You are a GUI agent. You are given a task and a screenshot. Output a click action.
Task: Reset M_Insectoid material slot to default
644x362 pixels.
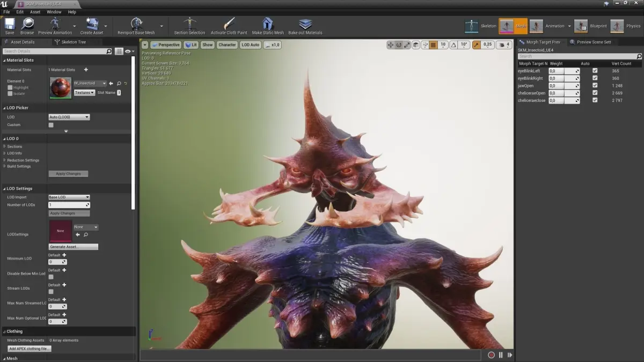[x=126, y=84]
